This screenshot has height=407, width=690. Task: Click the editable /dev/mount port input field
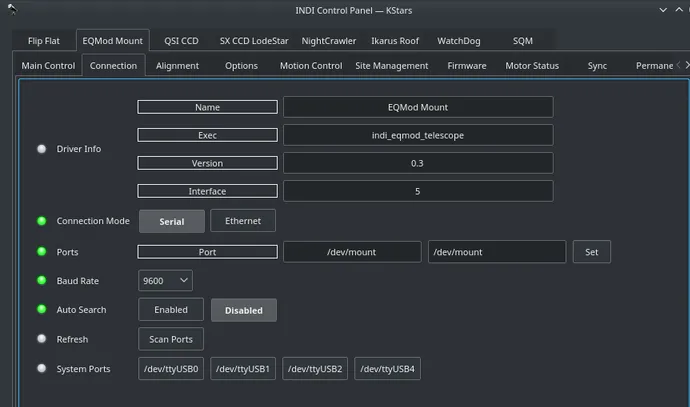(x=497, y=252)
